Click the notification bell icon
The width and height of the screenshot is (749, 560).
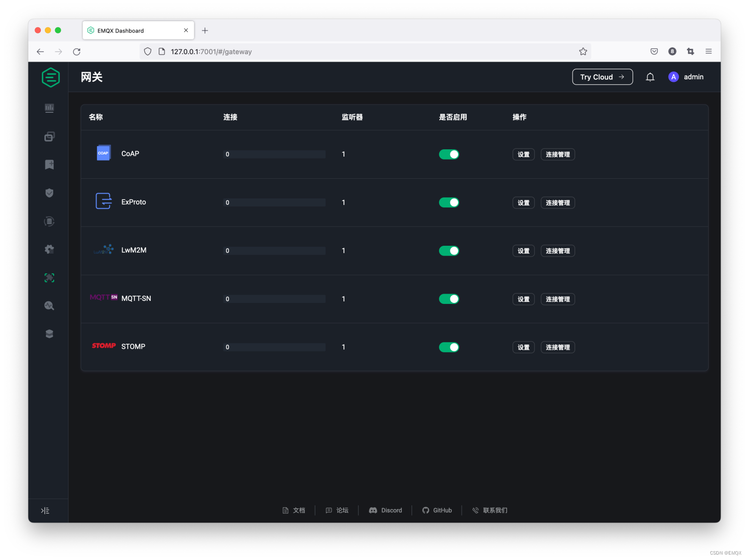[650, 77]
